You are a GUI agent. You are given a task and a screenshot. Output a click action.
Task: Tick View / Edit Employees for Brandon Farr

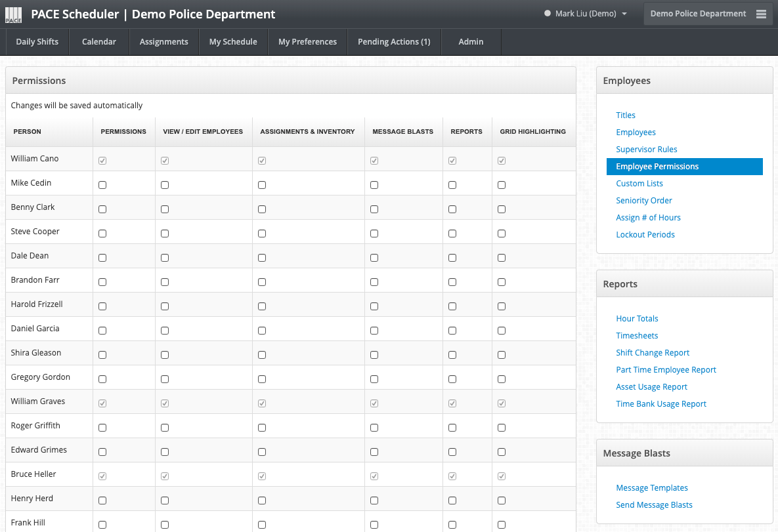pos(165,282)
